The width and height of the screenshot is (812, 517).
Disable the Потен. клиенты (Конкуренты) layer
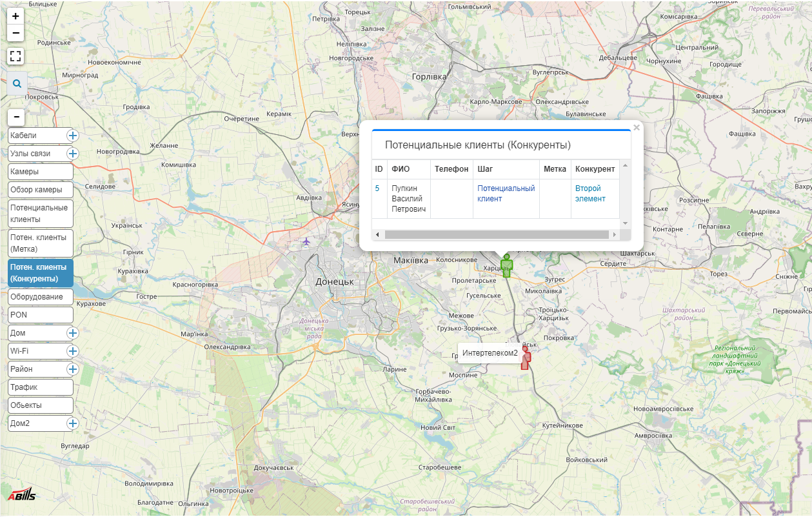[x=40, y=273]
